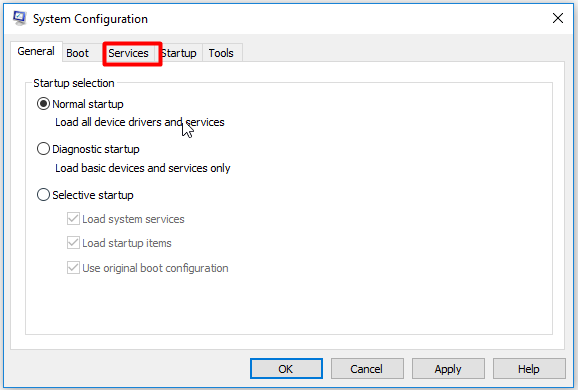The height and width of the screenshot is (390, 578).
Task: Open the Boot tab
Action: pyautogui.click(x=77, y=53)
